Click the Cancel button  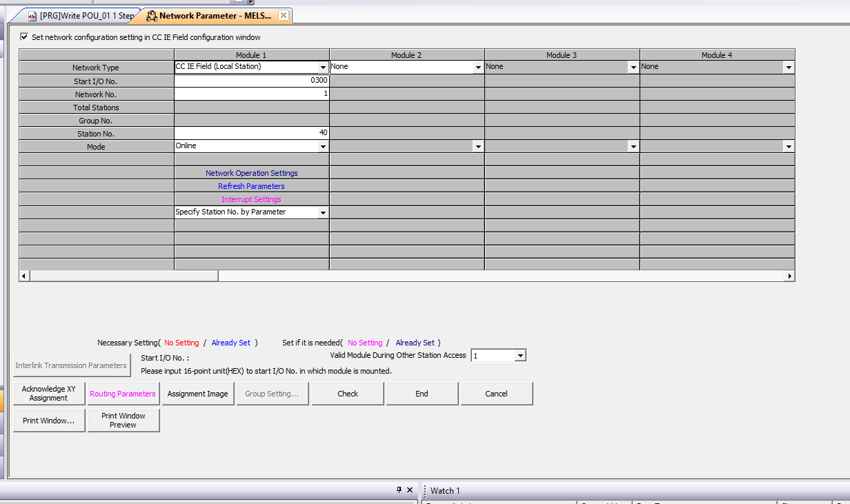(x=497, y=394)
